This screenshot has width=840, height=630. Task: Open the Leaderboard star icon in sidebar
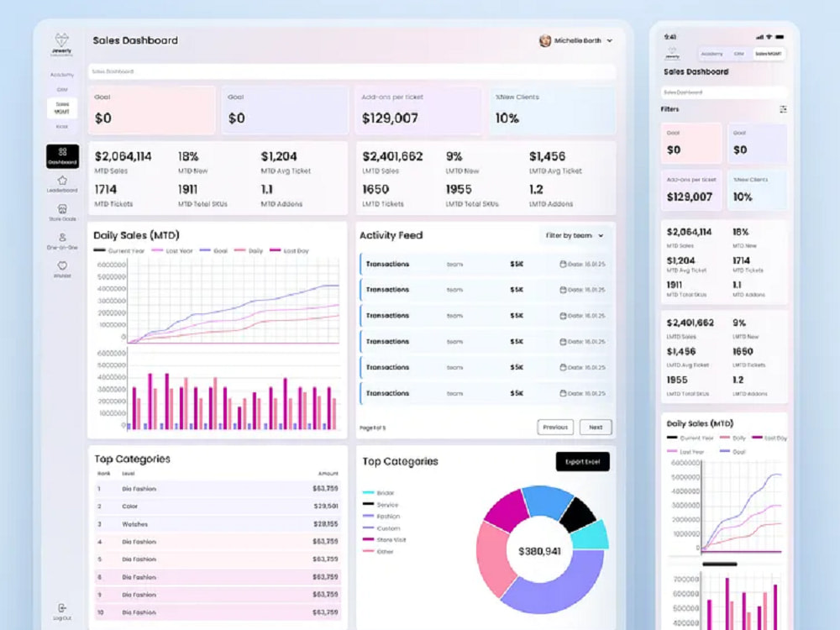[x=62, y=181]
